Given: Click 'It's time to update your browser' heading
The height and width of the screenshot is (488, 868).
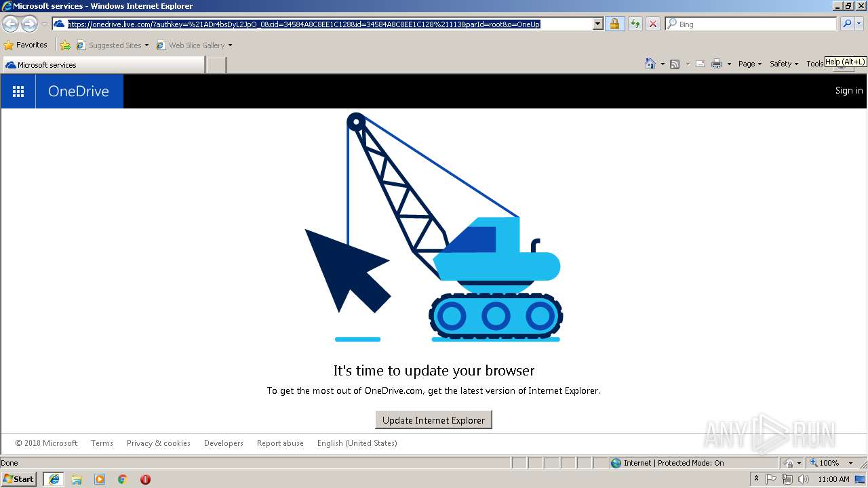Looking at the screenshot, I should 434,371.
